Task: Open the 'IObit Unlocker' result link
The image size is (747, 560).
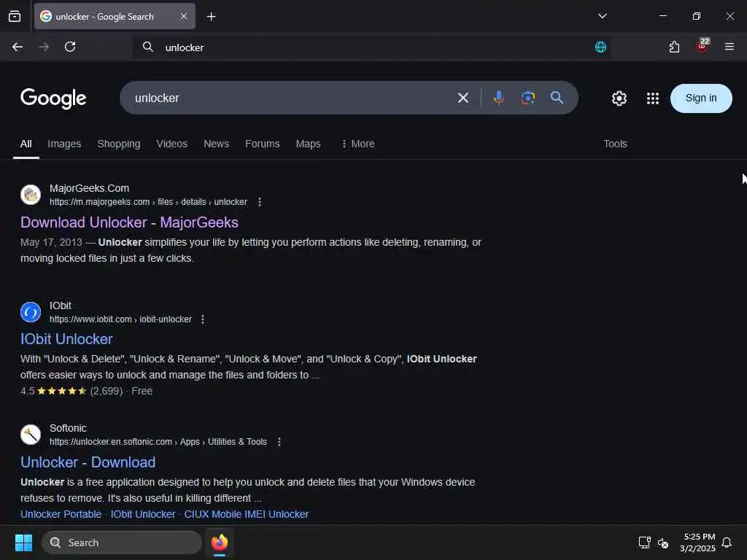Action: (x=66, y=339)
